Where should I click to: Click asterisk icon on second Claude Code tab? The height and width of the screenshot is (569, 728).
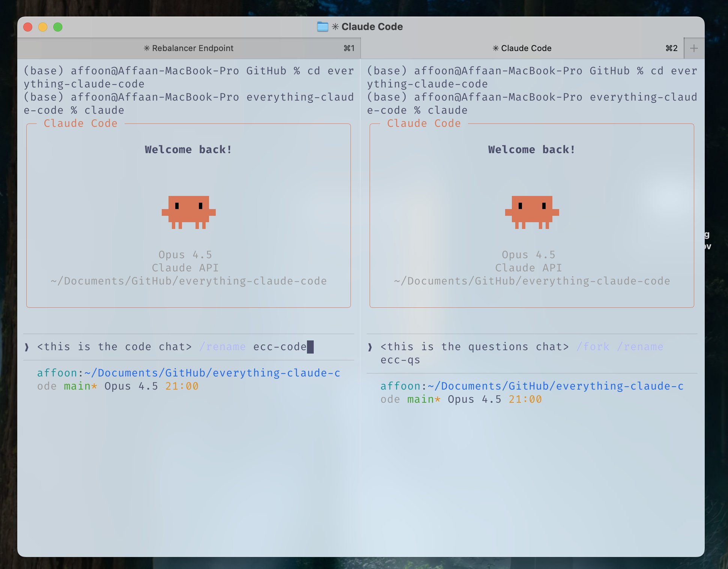pyautogui.click(x=496, y=48)
